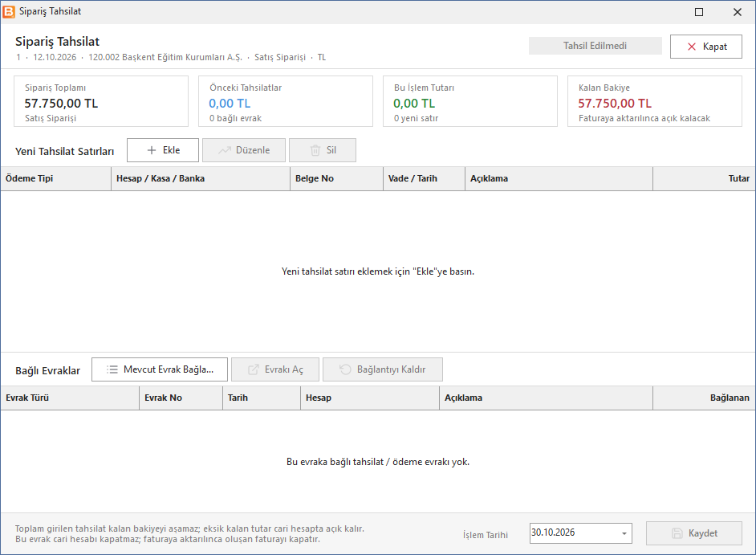This screenshot has height=555, width=756.
Task: Click the Düzenle button
Action: (x=244, y=150)
